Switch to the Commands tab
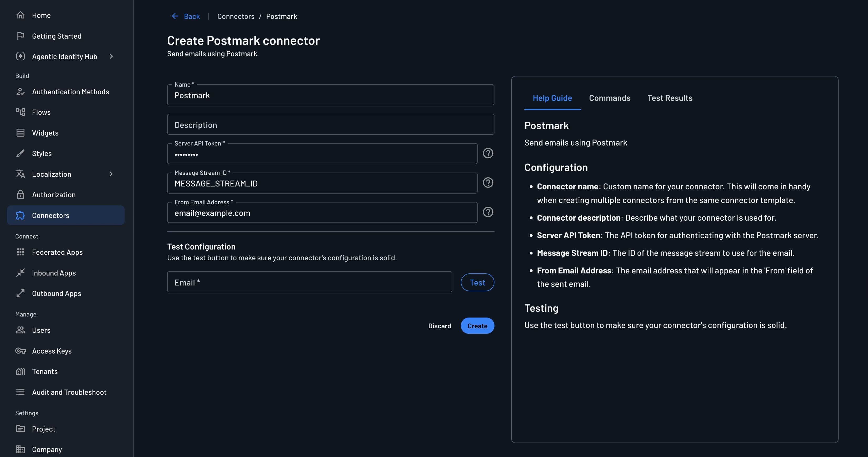This screenshot has height=457, width=868. (609, 98)
